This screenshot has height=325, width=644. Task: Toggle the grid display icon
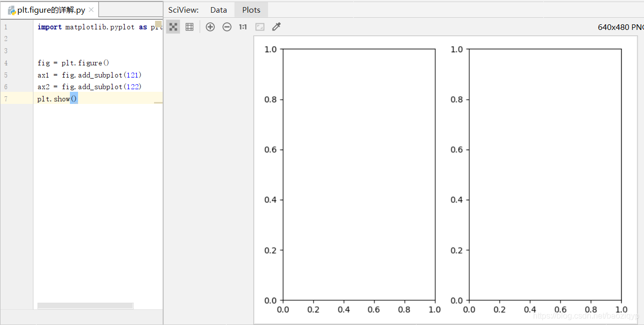click(x=190, y=27)
